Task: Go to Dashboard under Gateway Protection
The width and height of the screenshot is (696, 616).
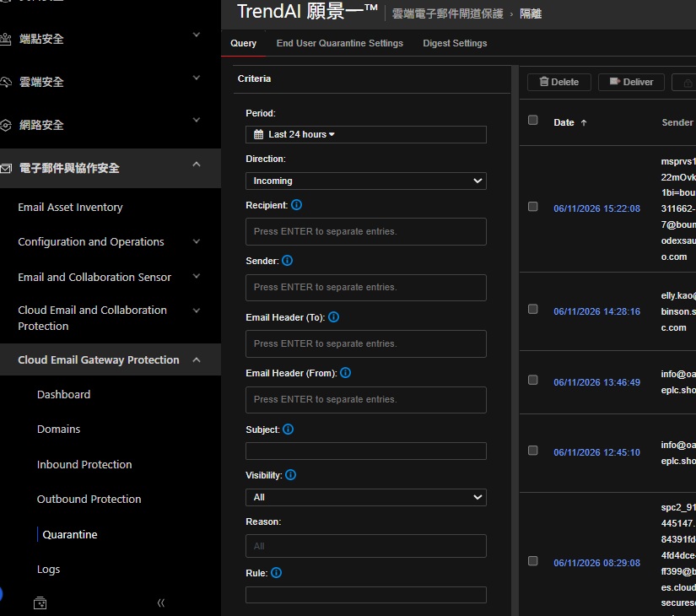Action: pos(63,394)
